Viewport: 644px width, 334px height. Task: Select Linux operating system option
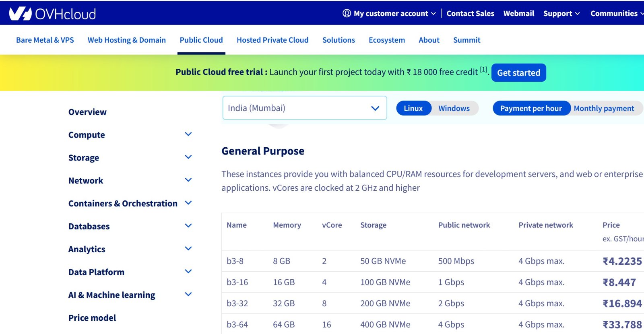click(413, 108)
